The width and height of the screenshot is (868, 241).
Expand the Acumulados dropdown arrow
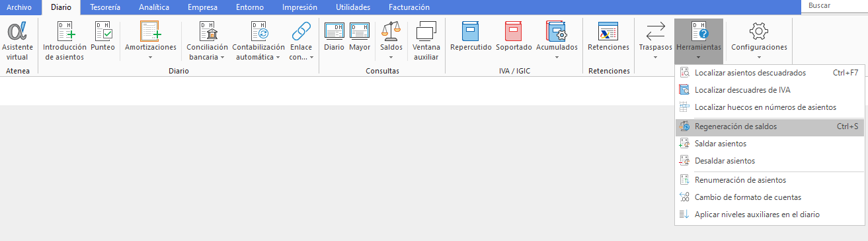tap(557, 57)
